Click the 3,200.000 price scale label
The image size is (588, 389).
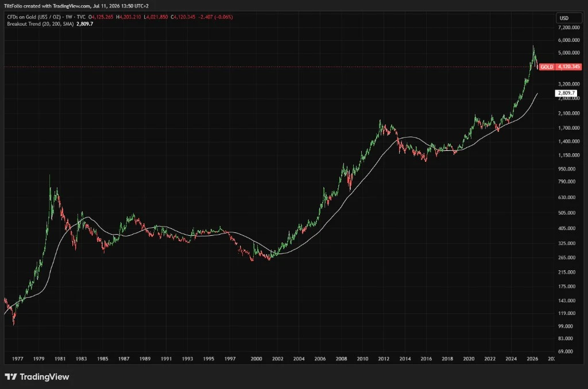(x=569, y=84)
